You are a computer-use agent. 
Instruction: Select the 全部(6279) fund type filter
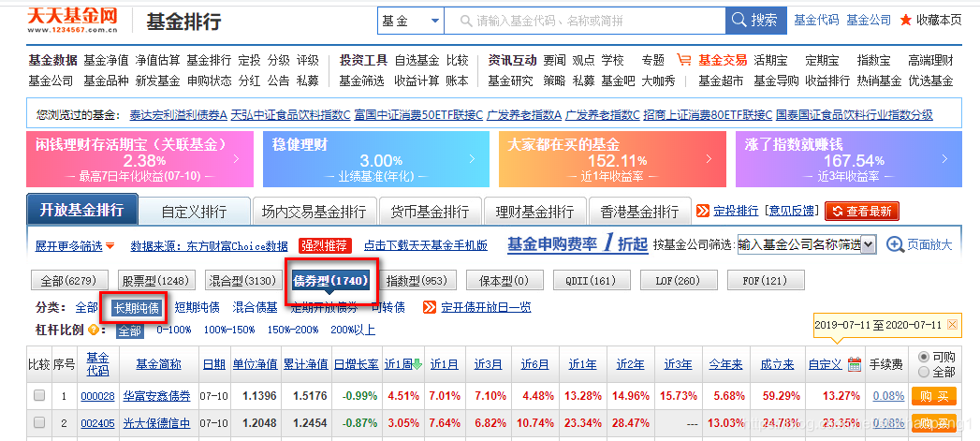tap(68, 281)
